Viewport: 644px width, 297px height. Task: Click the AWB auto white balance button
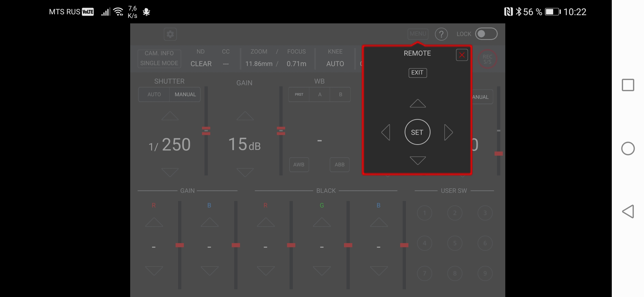[299, 165]
